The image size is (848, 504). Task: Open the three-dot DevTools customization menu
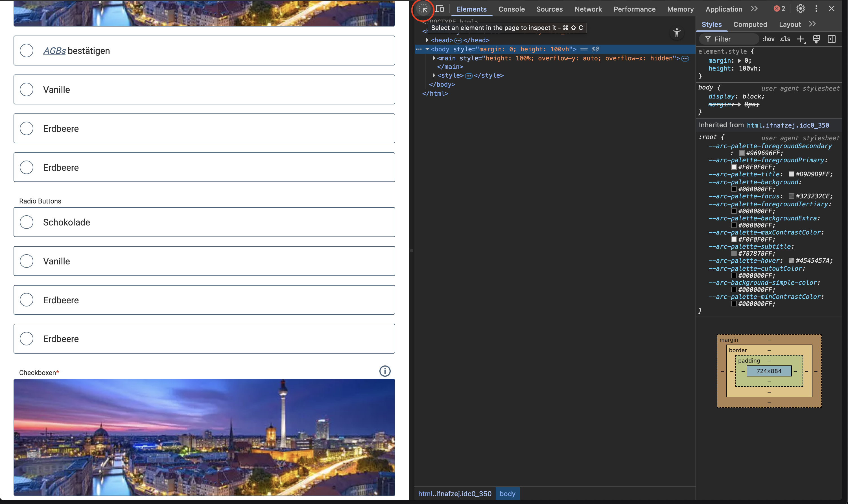coord(816,8)
